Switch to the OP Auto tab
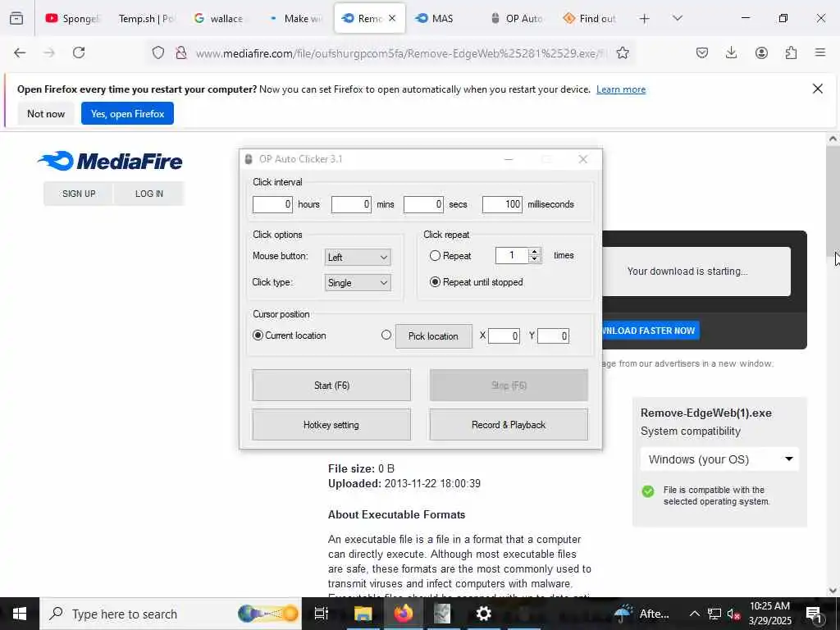 tap(517, 19)
